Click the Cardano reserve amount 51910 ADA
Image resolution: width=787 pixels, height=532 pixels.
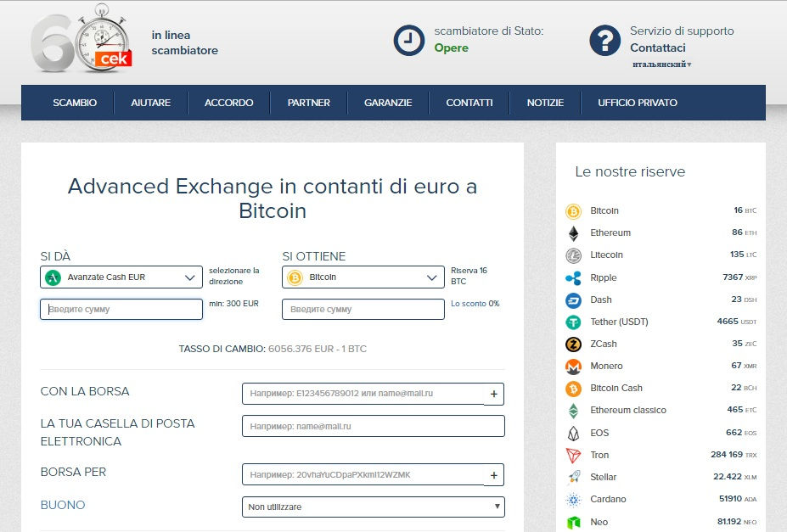[x=737, y=499]
